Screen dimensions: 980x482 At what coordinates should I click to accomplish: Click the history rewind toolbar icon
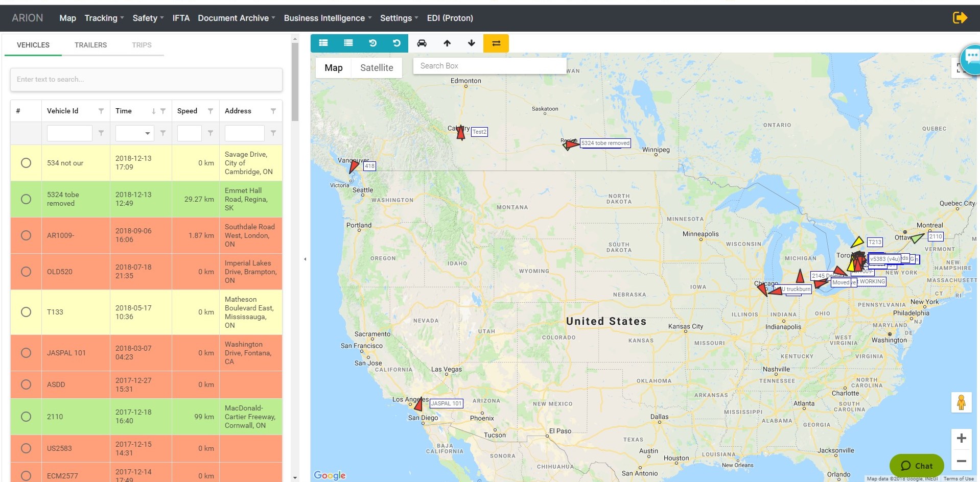click(372, 43)
